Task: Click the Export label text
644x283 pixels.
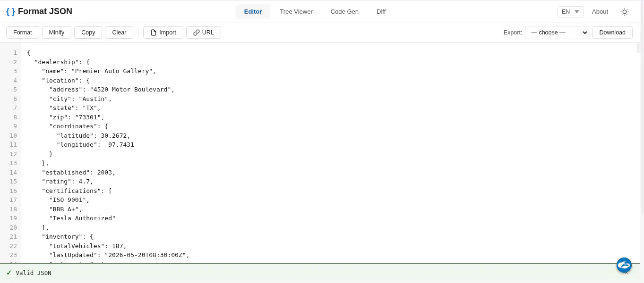Action: pyautogui.click(x=513, y=33)
